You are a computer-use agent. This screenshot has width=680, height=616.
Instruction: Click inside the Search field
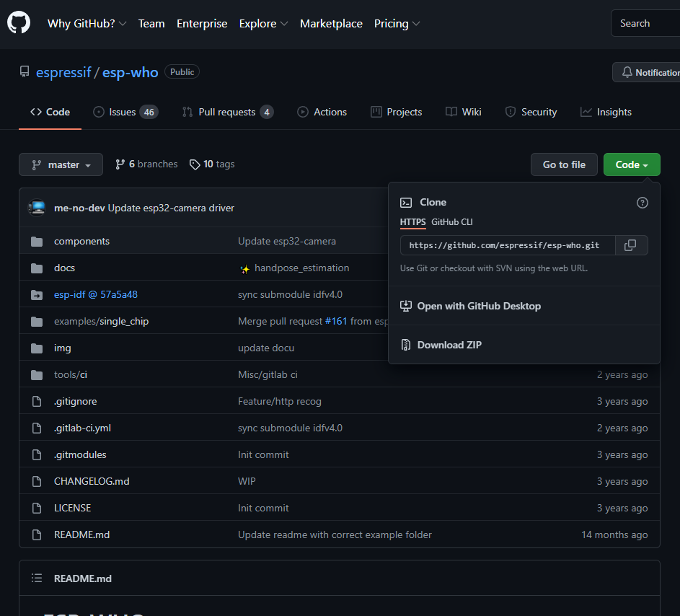pos(645,23)
